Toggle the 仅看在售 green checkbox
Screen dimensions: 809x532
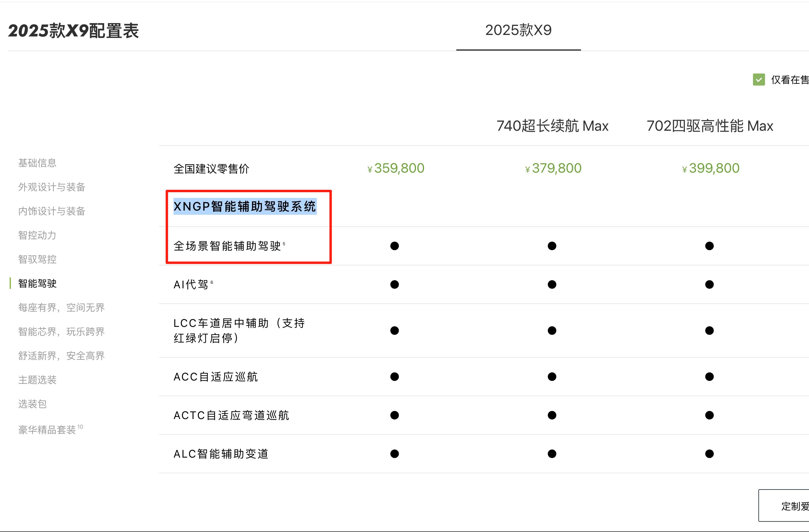(759, 80)
